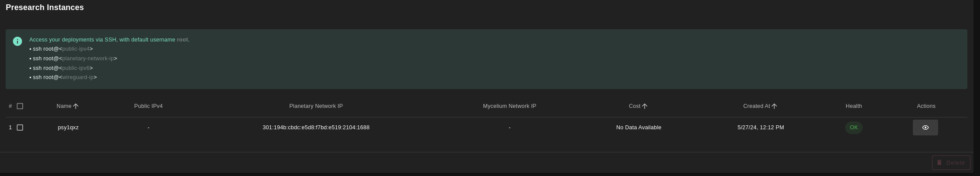Screen dimensions: 980x176
Task: Click the info icon in the SSH notice
Action: tap(17, 41)
